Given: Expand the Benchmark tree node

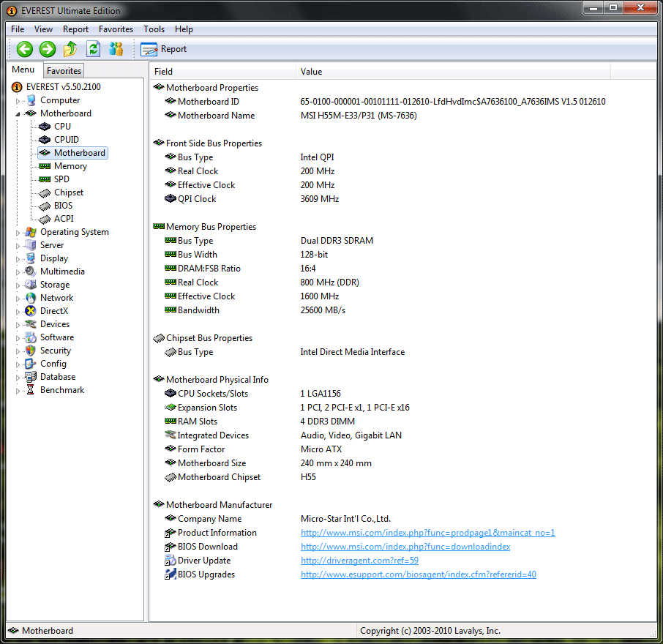Looking at the screenshot, I should coord(18,391).
